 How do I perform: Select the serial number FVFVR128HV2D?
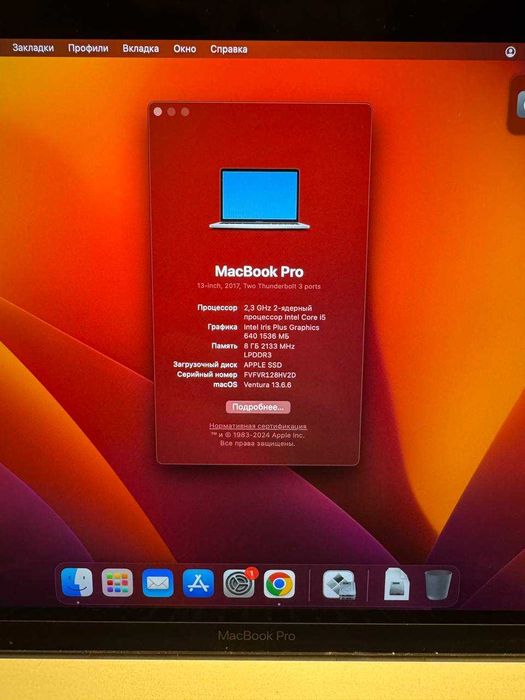pos(270,375)
